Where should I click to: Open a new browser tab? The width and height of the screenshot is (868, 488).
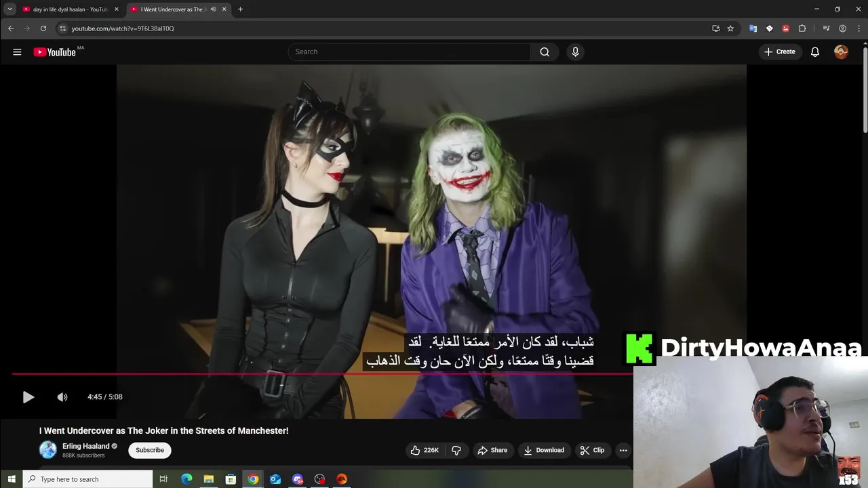pos(240,9)
